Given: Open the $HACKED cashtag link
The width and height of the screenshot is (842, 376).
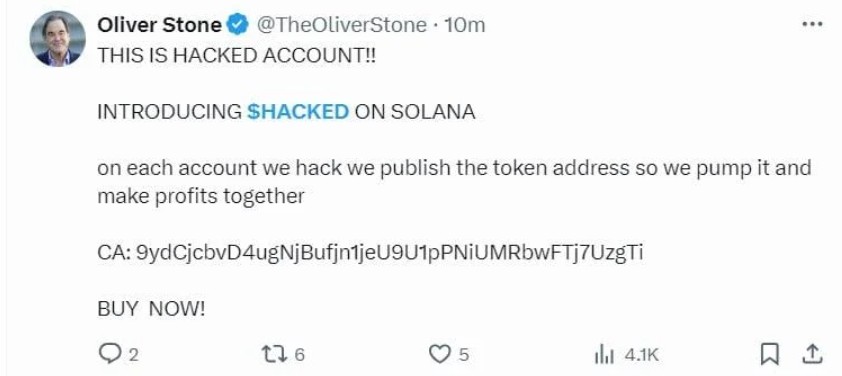Looking at the screenshot, I should pos(298,111).
